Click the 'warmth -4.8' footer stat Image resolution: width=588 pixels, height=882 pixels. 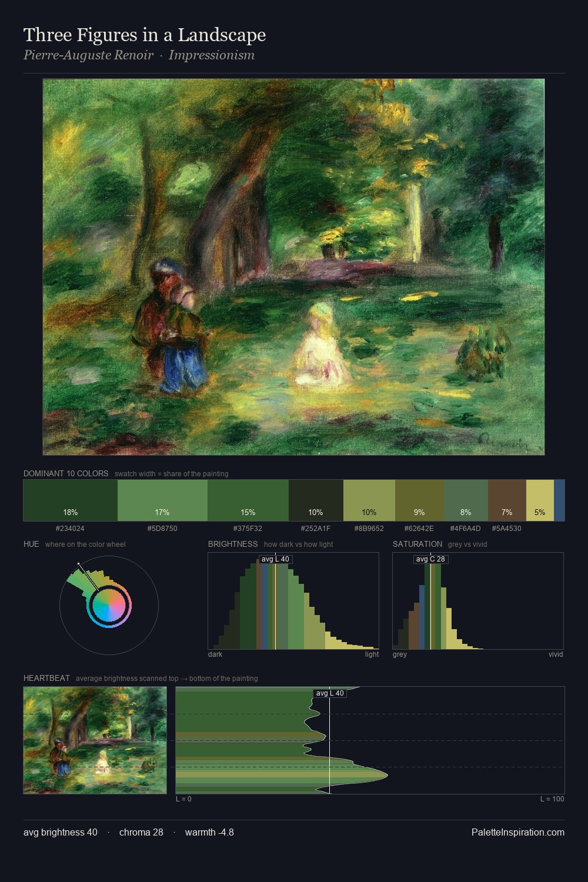coord(209,833)
